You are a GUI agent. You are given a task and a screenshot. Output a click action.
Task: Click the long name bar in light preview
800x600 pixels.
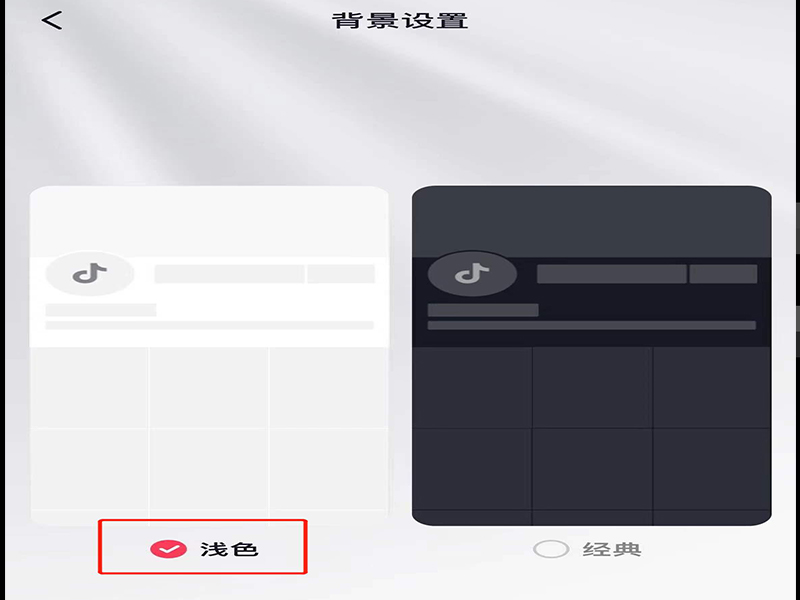pyautogui.click(x=230, y=274)
